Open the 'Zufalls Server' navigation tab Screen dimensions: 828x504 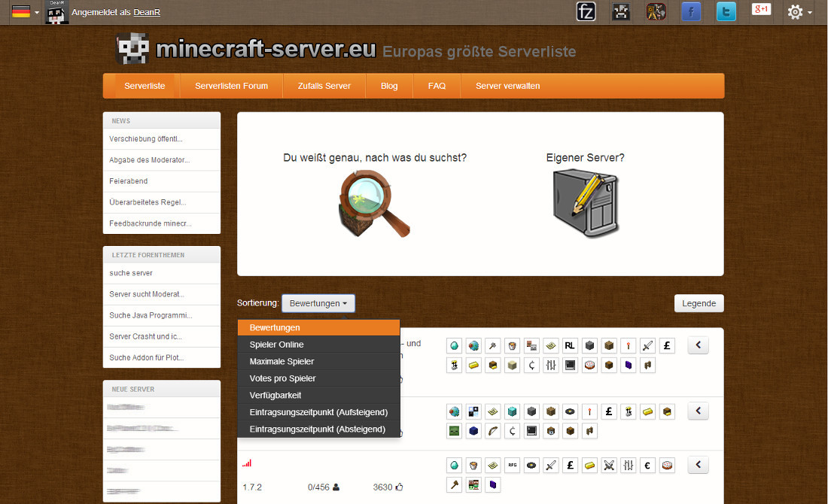[x=324, y=86]
